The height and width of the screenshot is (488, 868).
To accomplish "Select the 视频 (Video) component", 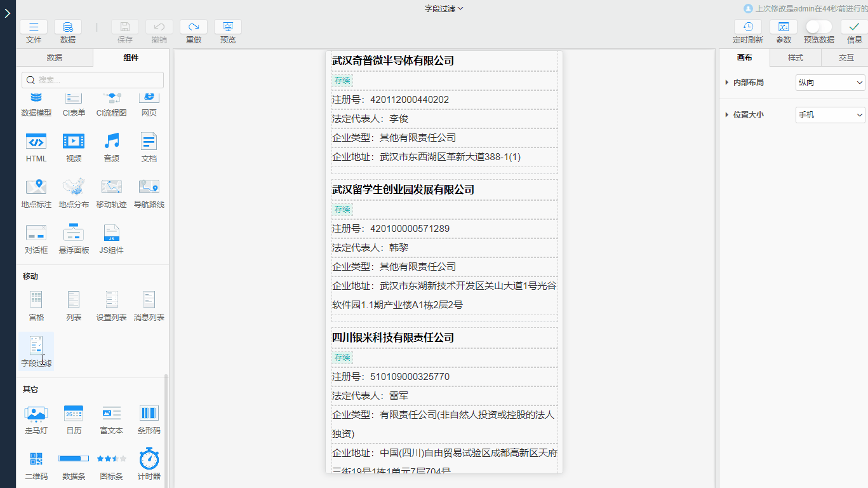I will coord(74,142).
